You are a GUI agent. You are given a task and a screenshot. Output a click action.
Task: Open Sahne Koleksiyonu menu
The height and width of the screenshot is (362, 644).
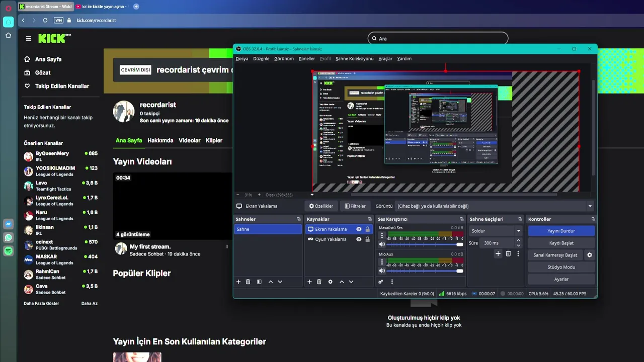(355, 59)
